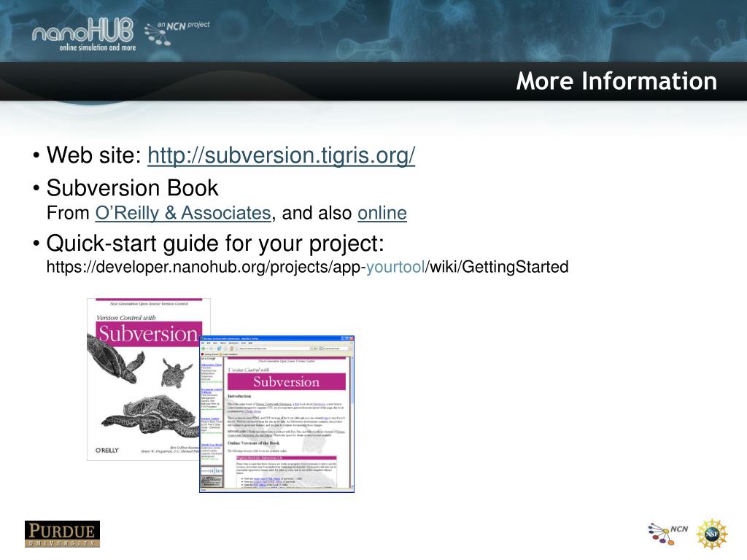
Task: Click the NSF logo
Action: coord(712,534)
